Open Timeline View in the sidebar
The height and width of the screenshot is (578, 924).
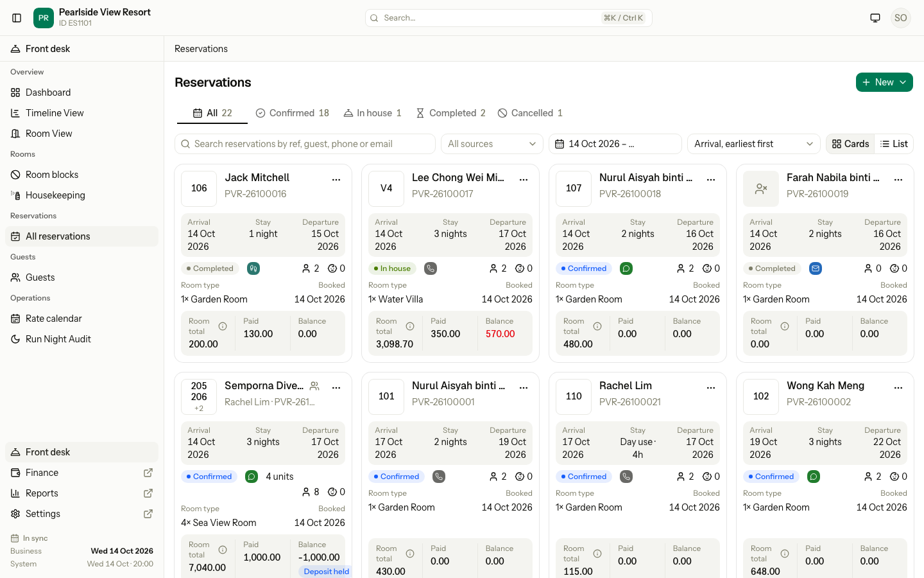coord(81,113)
